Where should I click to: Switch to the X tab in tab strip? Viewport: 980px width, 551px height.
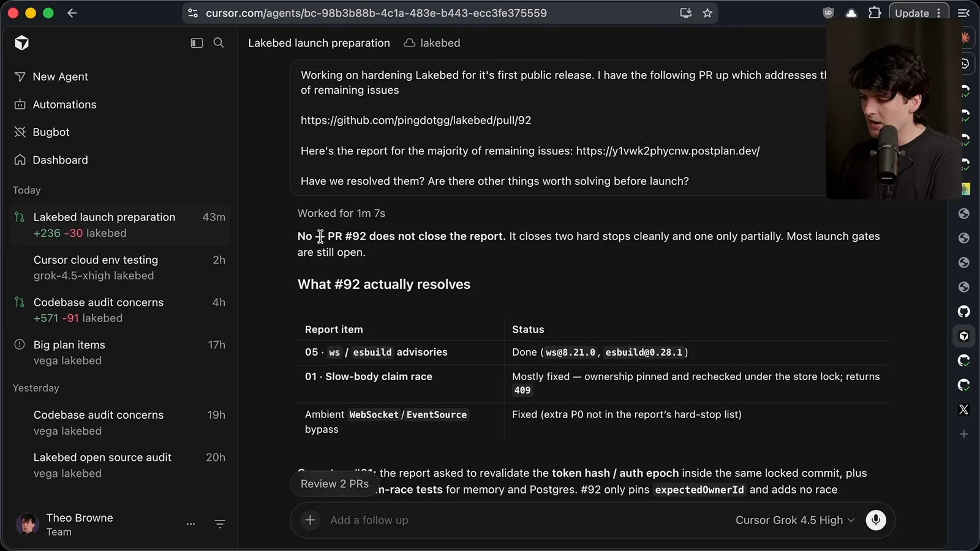964,410
